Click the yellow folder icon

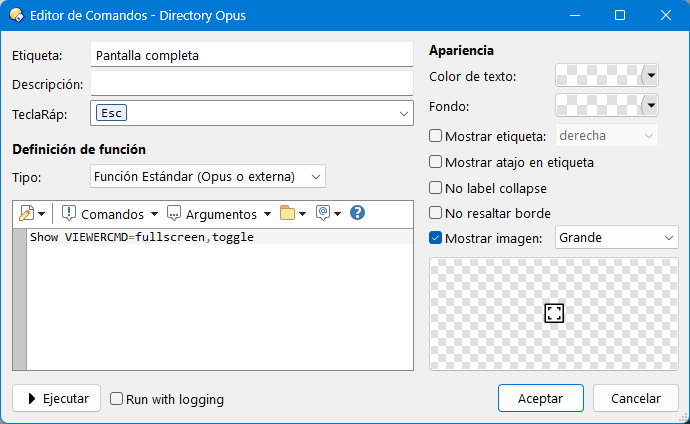[x=287, y=213]
